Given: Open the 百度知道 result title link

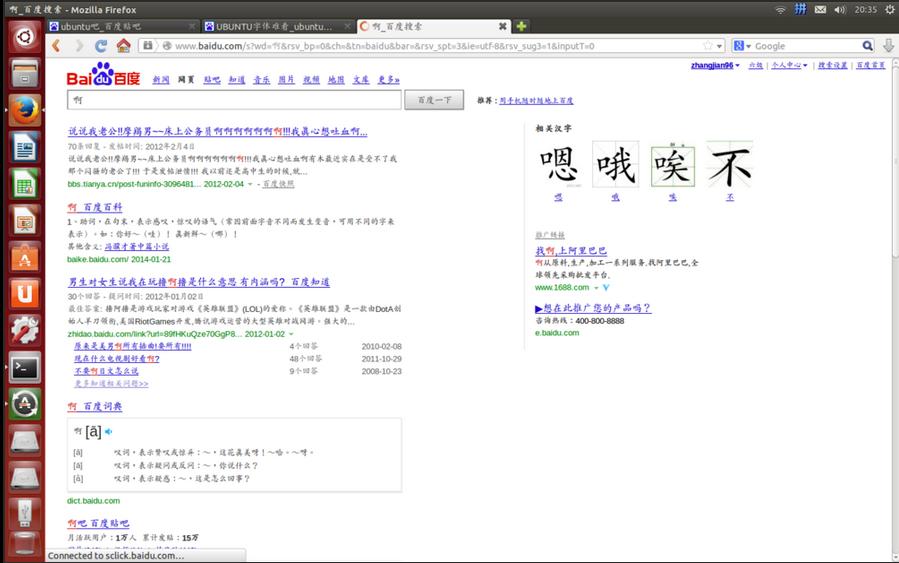Looking at the screenshot, I should click(x=199, y=282).
